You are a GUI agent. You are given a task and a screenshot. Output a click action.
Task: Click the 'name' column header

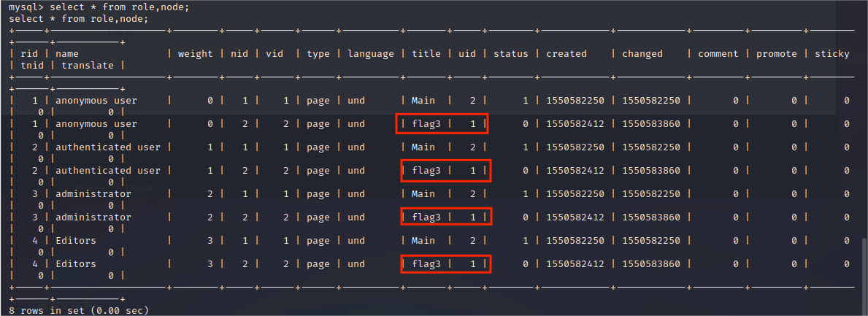(x=67, y=54)
